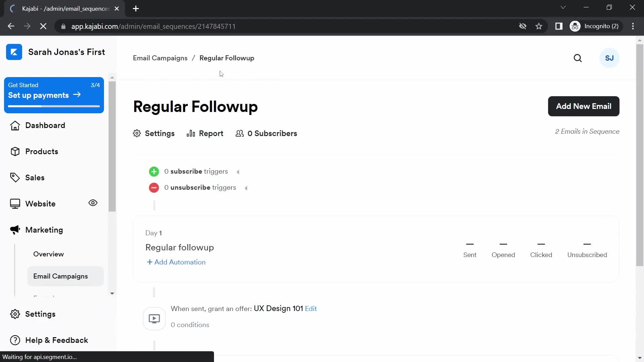Drag the sidebar scrollbar downward
The image size is (644, 362).
pyautogui.click(x=112, y=293)
